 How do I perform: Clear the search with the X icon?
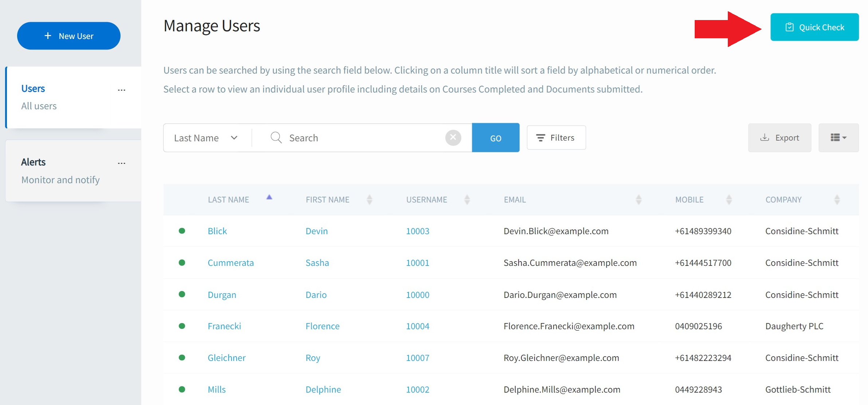(x=453, y=138)
